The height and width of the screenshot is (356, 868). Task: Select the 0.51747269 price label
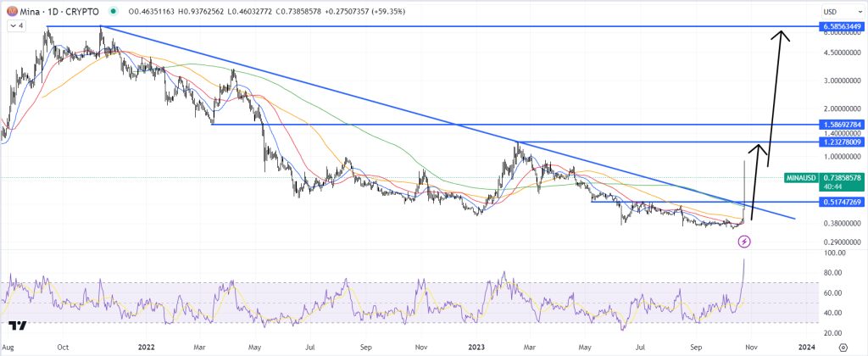(x=840, y=202)
